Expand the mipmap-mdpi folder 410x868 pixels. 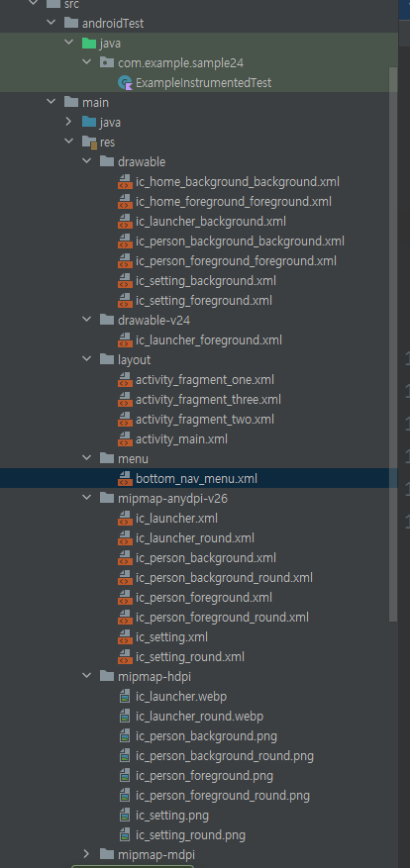point(86,855)
